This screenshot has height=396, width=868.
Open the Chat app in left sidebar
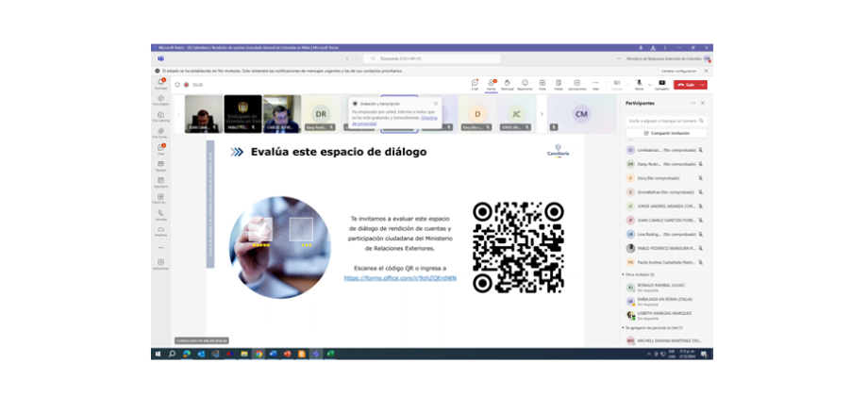pos(160,149)
